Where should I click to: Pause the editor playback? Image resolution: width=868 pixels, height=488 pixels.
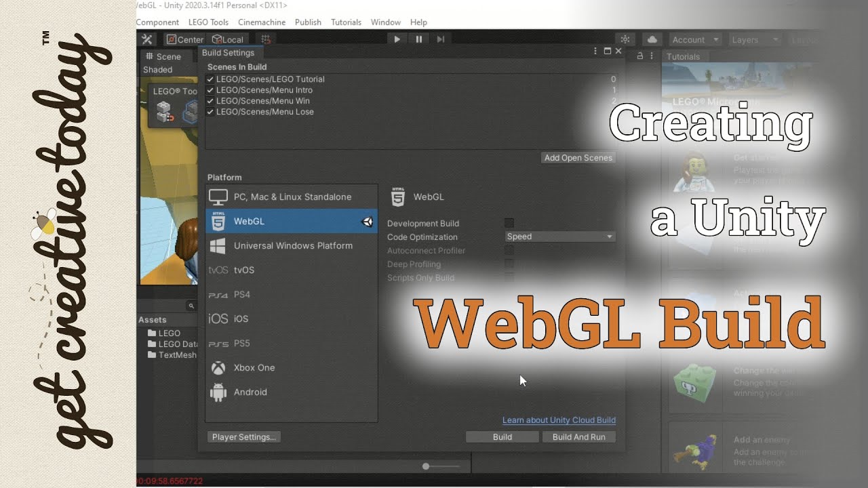coord(419,39)
